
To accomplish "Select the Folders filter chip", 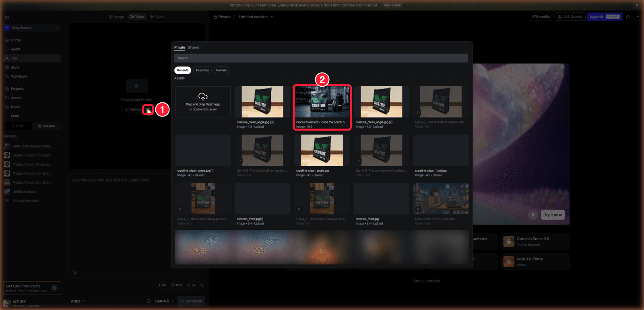I will [221, 70].
